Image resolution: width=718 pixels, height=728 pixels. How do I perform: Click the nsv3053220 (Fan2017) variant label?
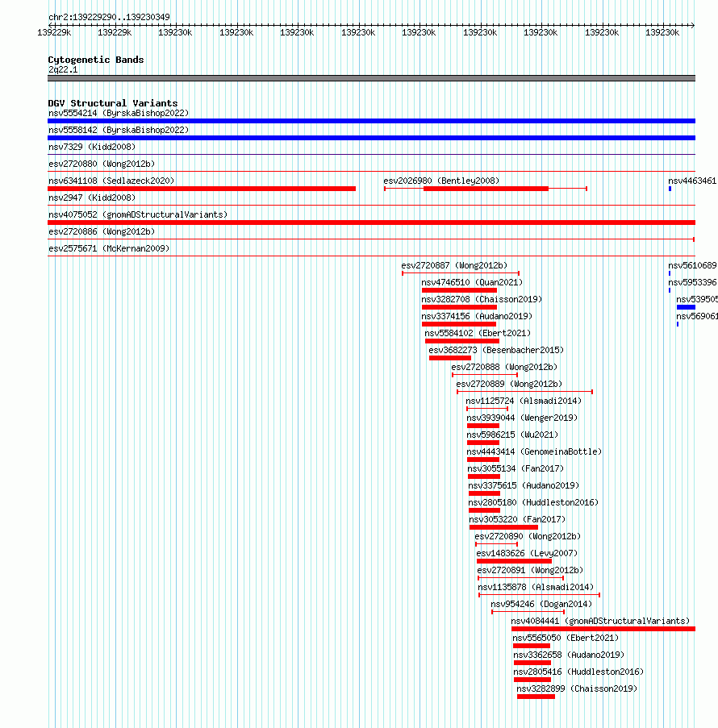517,519
